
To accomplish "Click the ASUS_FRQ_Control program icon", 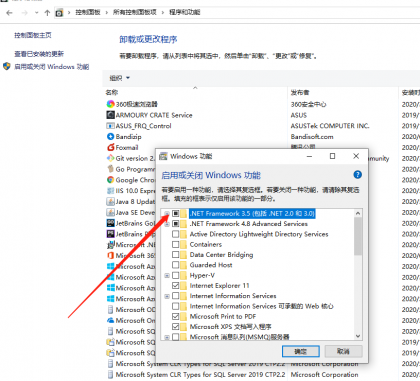I will (110, 126).
